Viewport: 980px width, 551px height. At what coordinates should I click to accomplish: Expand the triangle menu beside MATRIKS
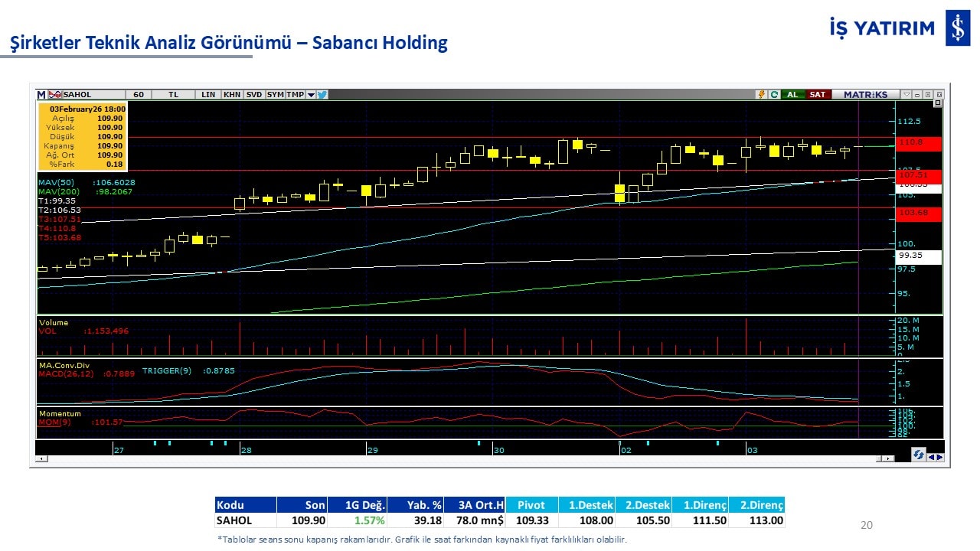click(x=906, y=95)
